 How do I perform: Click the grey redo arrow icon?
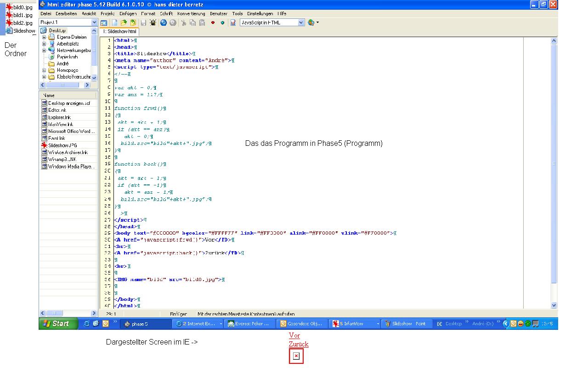173,23
